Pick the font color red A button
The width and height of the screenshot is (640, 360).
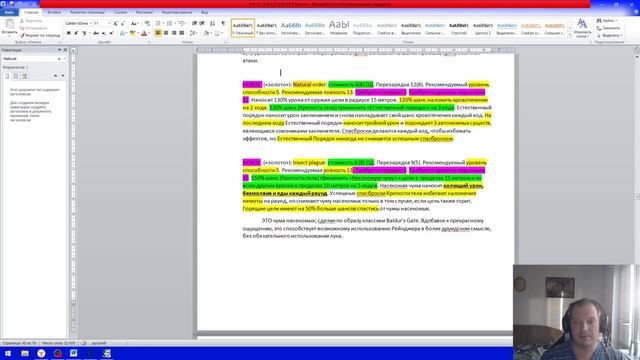click(144, 33)
